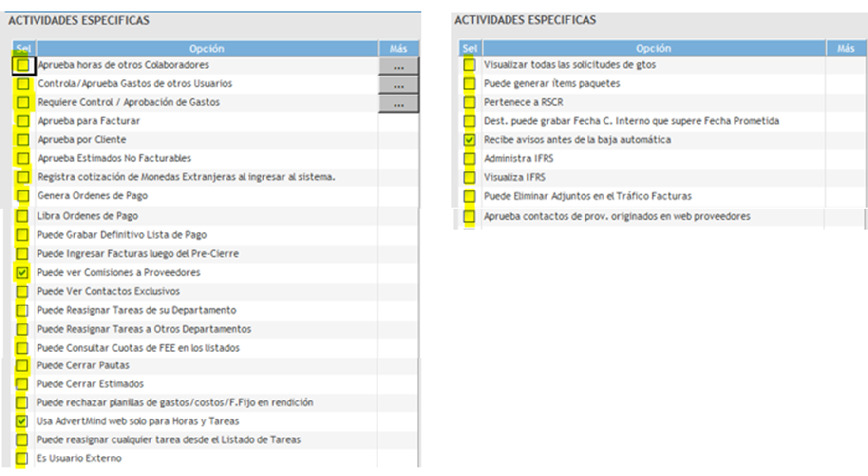The width and height of the screenshot is (868, 476).
Task: Click 'Más' column header in left table
Action: (398, 48)
